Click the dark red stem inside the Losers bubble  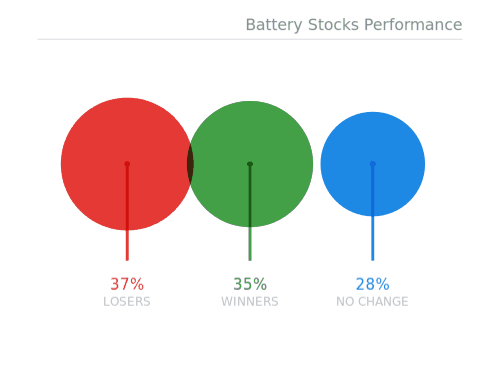tap(127, 198)
